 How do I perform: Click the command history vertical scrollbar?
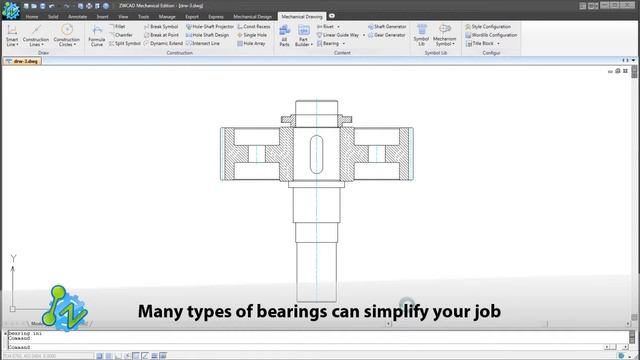(x=632, y=337)
